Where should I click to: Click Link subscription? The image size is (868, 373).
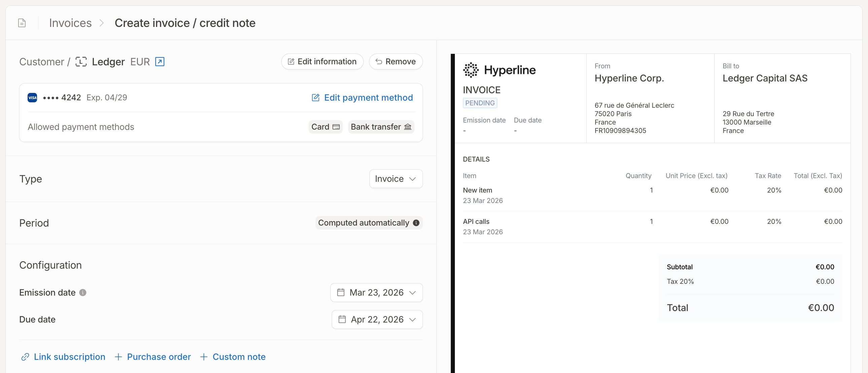(x=63, y=357)
